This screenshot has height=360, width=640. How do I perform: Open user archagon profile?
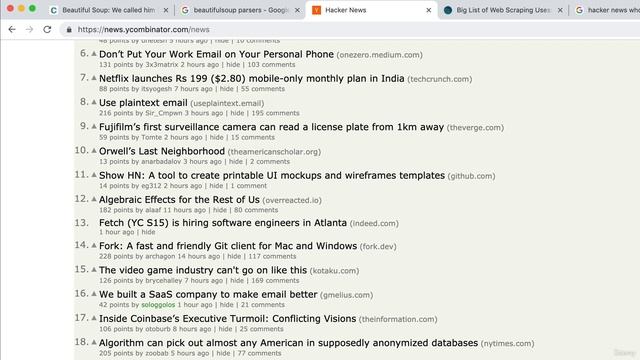160,256
